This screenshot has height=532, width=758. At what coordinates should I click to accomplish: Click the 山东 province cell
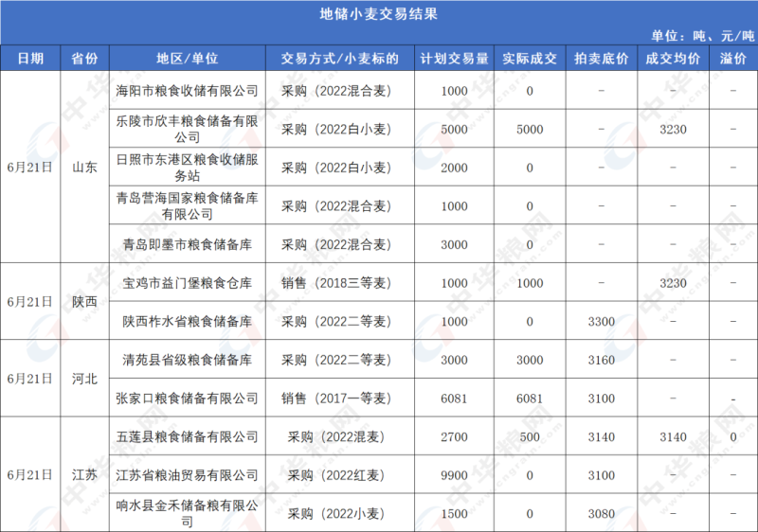click(84, 168)
